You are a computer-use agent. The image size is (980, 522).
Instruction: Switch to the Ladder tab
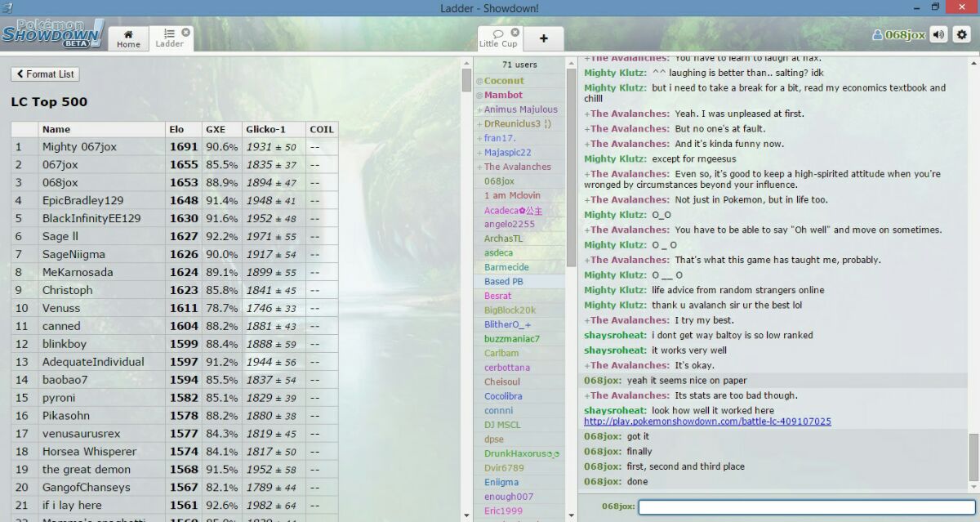click(169, 38)
